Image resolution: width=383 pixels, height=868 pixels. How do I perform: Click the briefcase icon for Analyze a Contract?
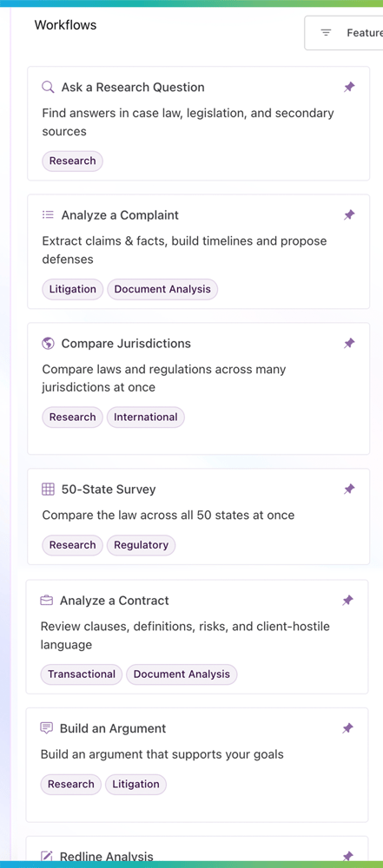47,601
